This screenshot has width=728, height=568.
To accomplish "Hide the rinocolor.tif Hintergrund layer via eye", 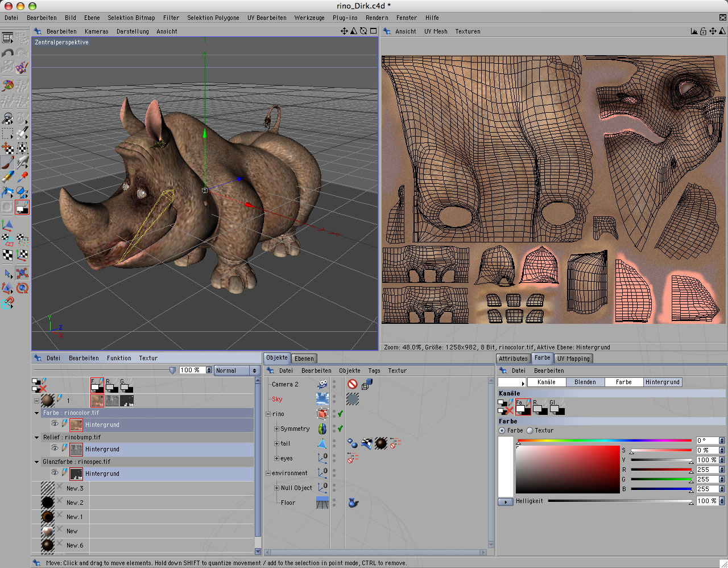I will click(x=55, y=424).
